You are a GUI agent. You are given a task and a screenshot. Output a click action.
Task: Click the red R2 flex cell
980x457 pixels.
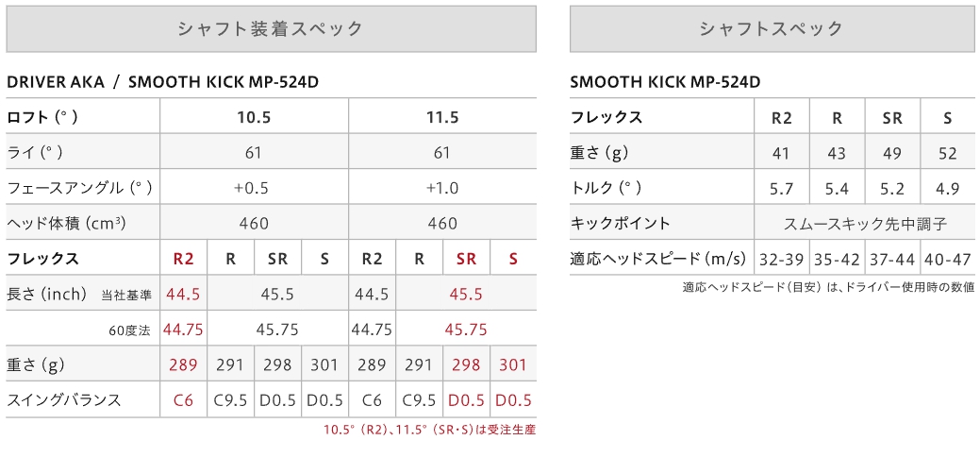tap(183, 259)
